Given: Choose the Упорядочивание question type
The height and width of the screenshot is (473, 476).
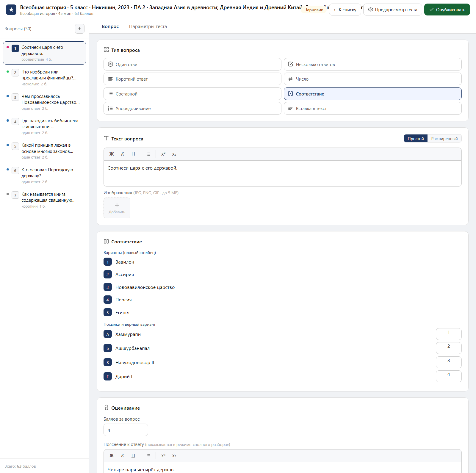Looking at the screenshot, I should point(192,108).
